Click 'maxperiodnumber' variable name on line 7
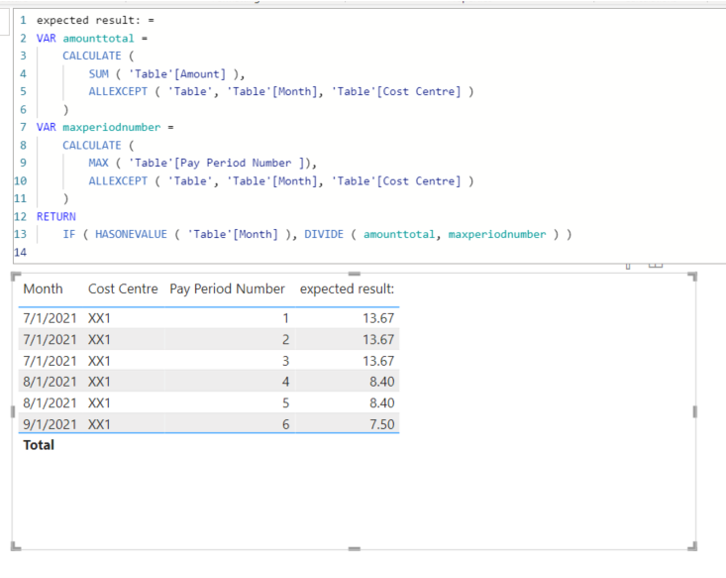726x578 pixels. tap(112, 127)
